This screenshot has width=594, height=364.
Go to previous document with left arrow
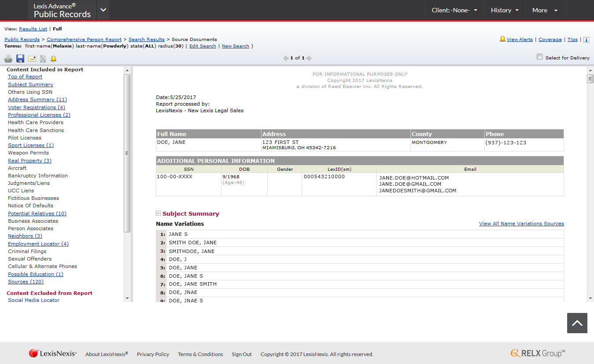click(286, 58)
